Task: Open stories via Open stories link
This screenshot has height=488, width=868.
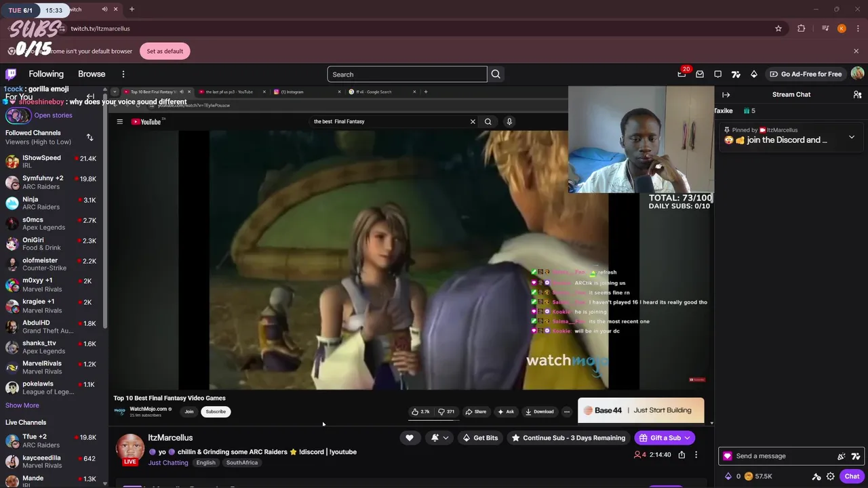Action: [x=53, y=115]
